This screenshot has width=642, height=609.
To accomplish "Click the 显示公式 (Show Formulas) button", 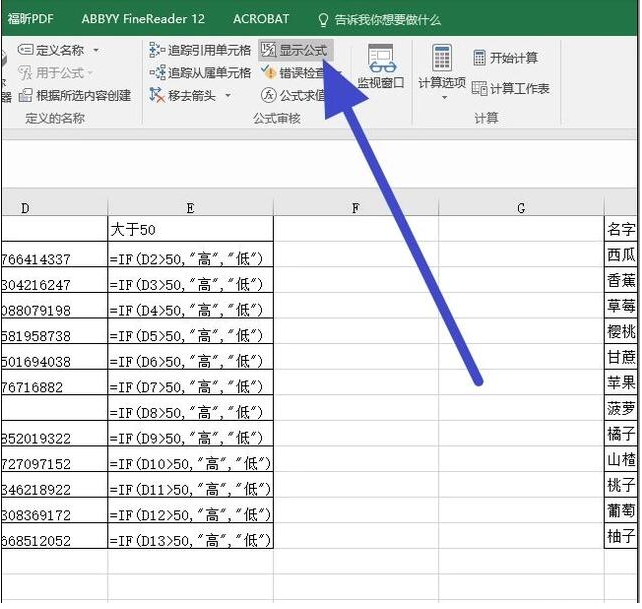I will (293, 50).
